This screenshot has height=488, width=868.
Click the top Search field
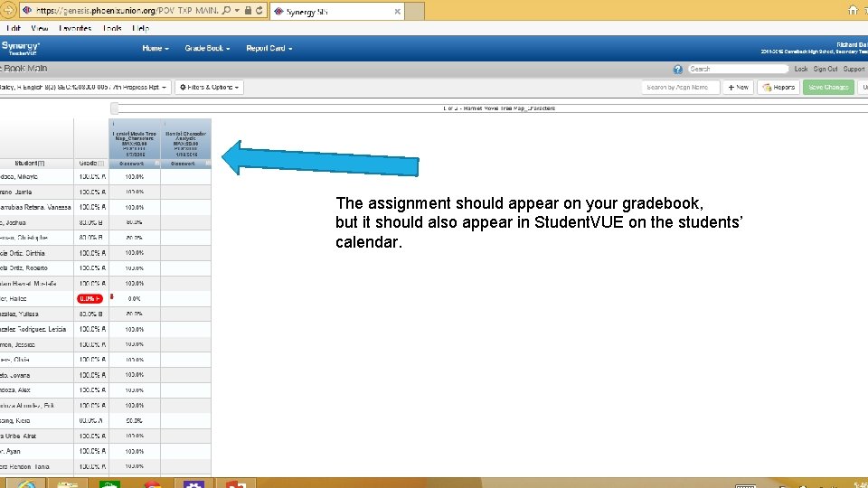coord(738,70)
